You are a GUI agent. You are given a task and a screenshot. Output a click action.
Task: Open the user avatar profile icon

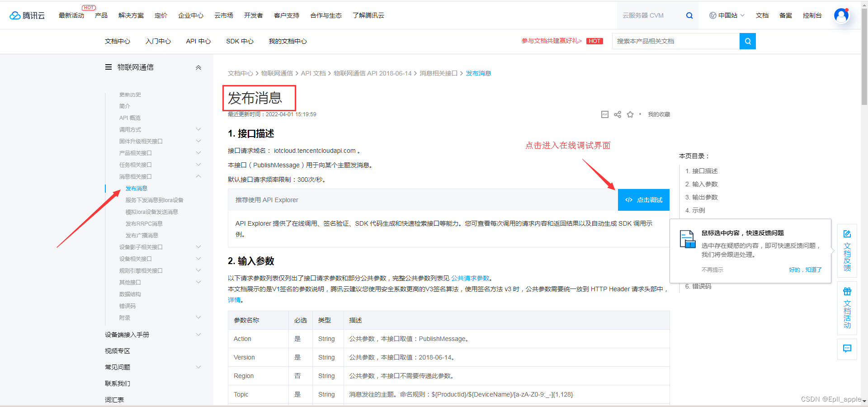(841, 15)
